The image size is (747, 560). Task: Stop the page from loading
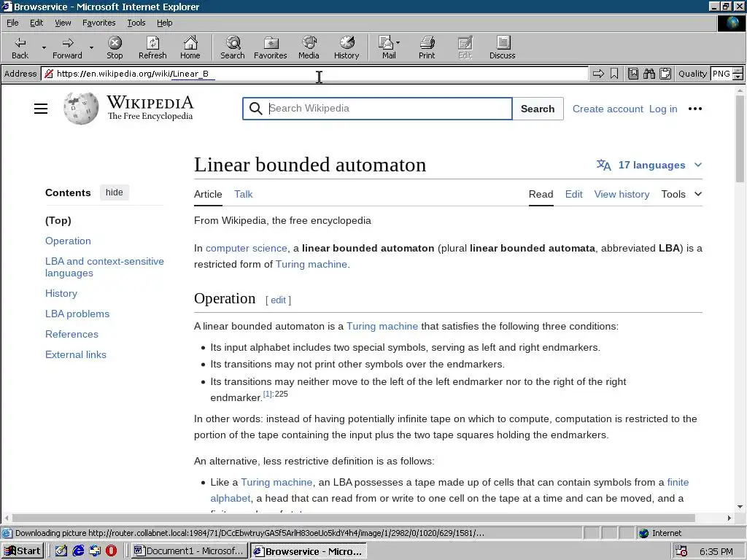point(115,47)
